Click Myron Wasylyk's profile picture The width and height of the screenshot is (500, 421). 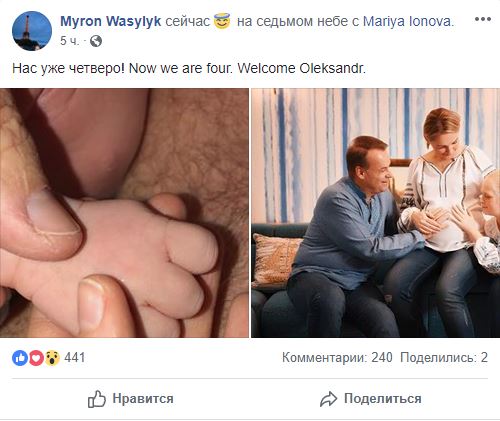click(32, 31)
